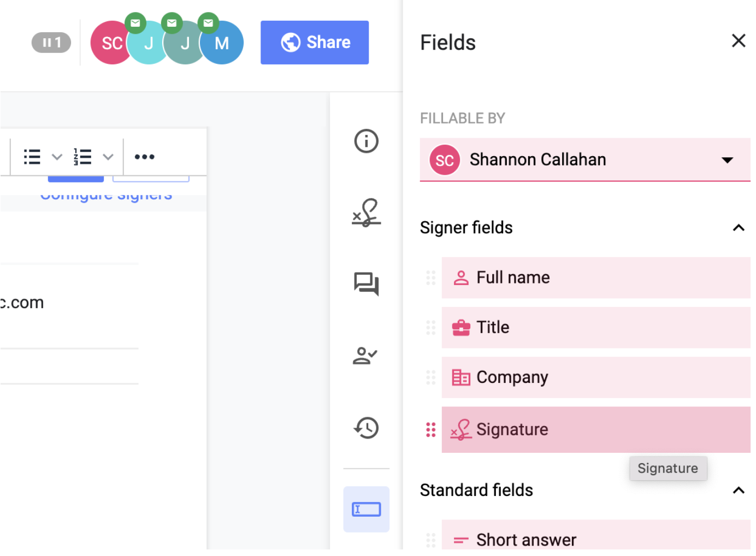Select the signature fields sidebar icon
Viewport: 756px width, 556px height.
366,213
